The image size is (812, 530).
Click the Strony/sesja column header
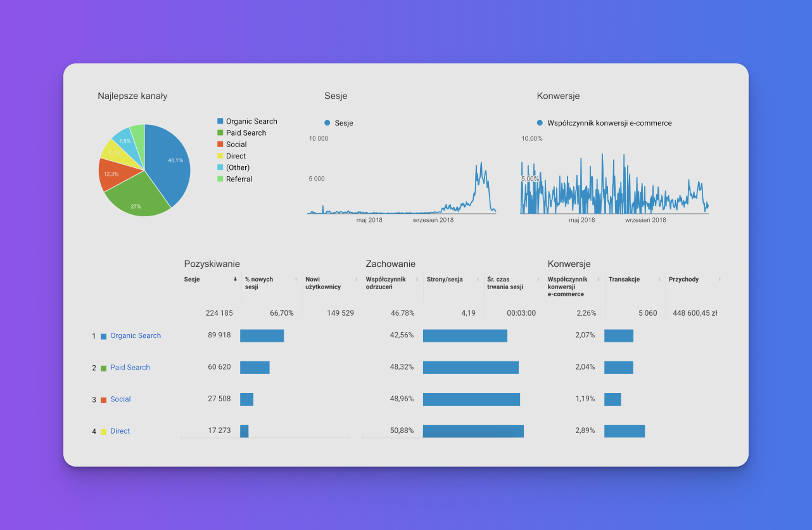(x=445, y=280)
